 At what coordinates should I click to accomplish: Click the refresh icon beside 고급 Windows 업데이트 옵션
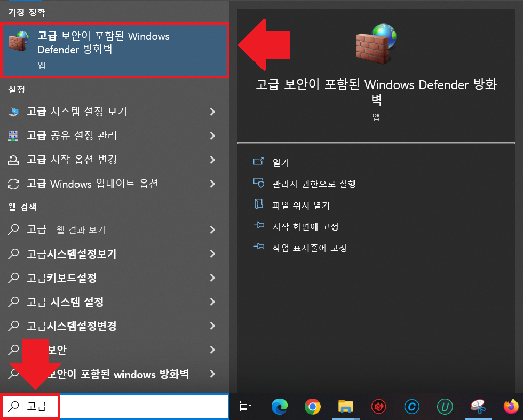click(x=13, y=184)
